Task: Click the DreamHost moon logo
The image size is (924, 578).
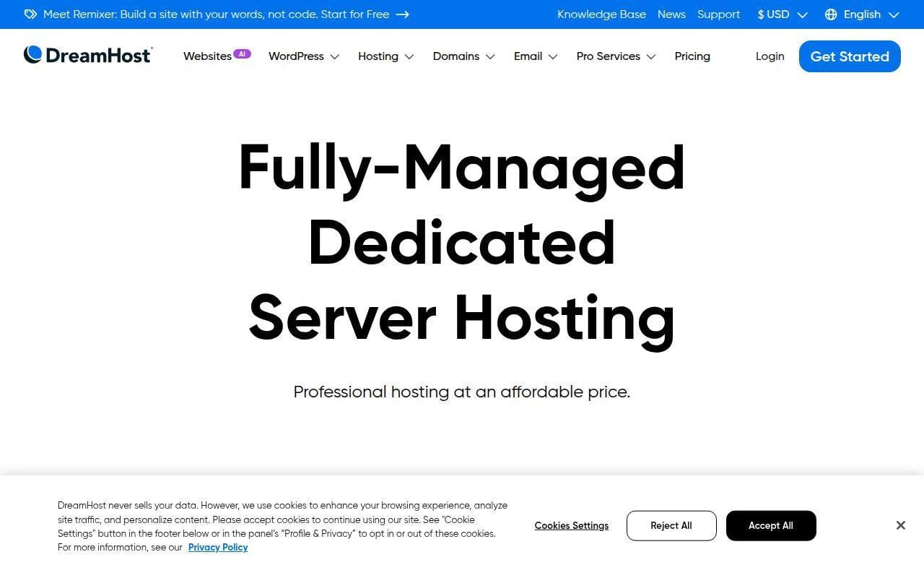Action: 33,55
